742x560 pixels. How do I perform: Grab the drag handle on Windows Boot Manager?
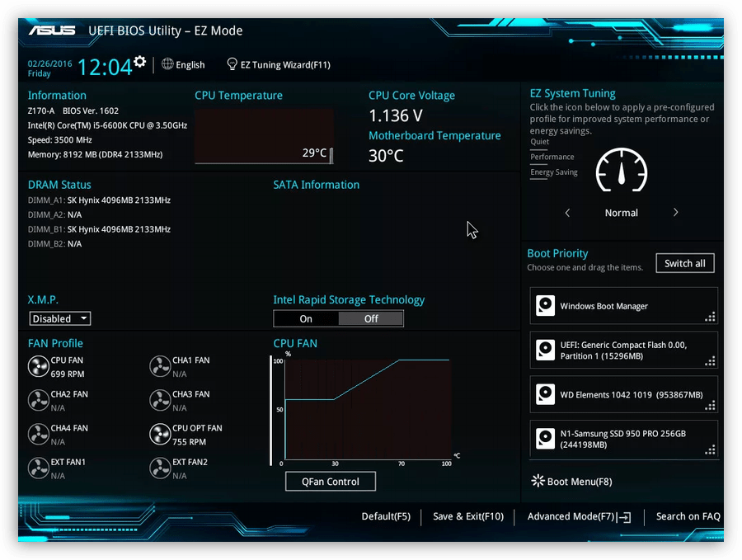tap(710, 318)
